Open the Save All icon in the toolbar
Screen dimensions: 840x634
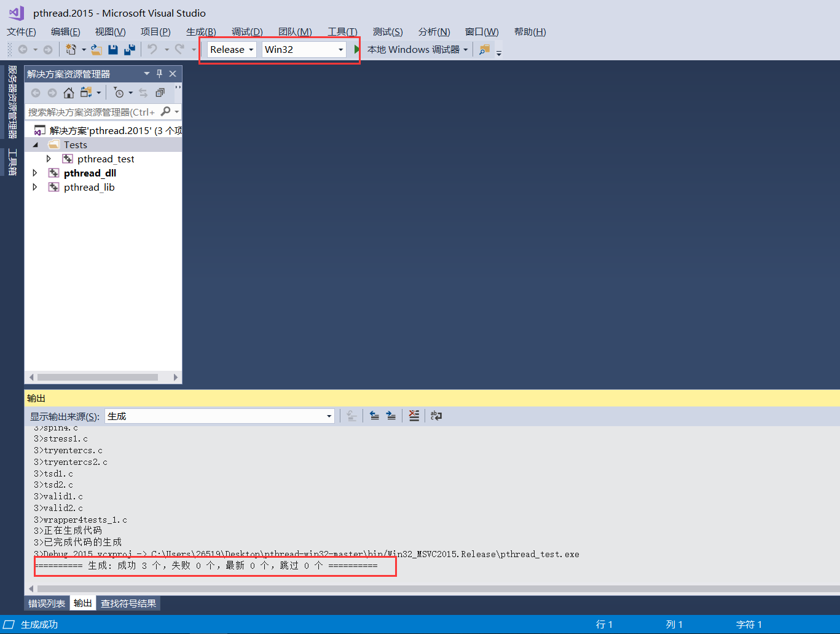[130, 49]
